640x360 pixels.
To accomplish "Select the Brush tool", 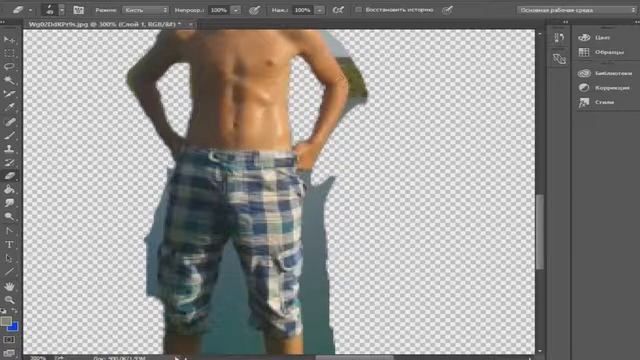I will (9, 135).
